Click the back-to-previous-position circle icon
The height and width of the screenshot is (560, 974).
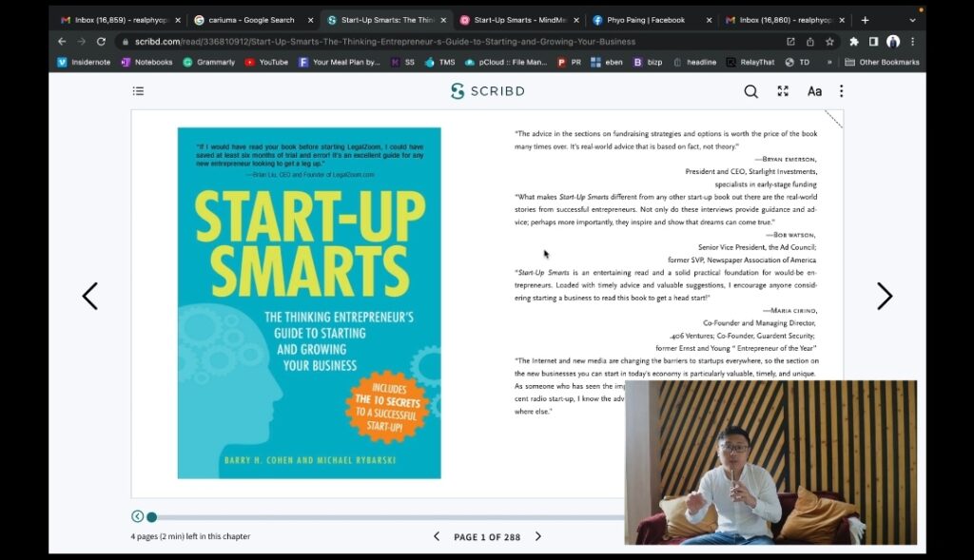[137, 516]
